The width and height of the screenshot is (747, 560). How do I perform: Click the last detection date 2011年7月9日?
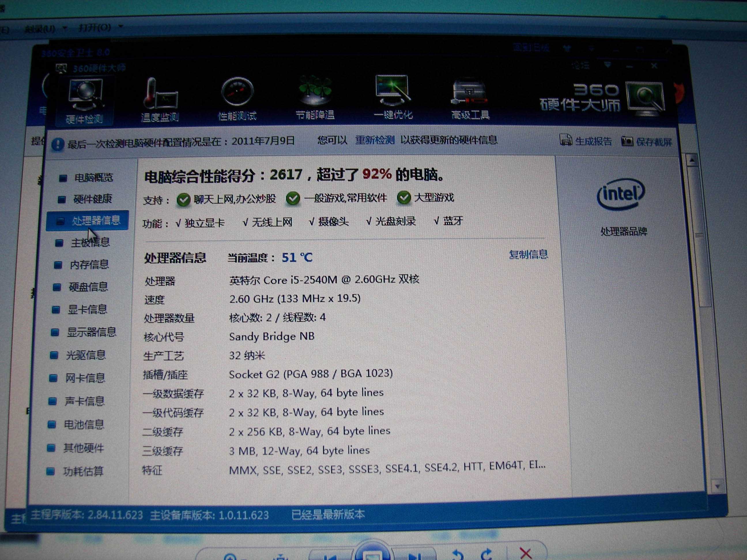(x=263, y=141)
